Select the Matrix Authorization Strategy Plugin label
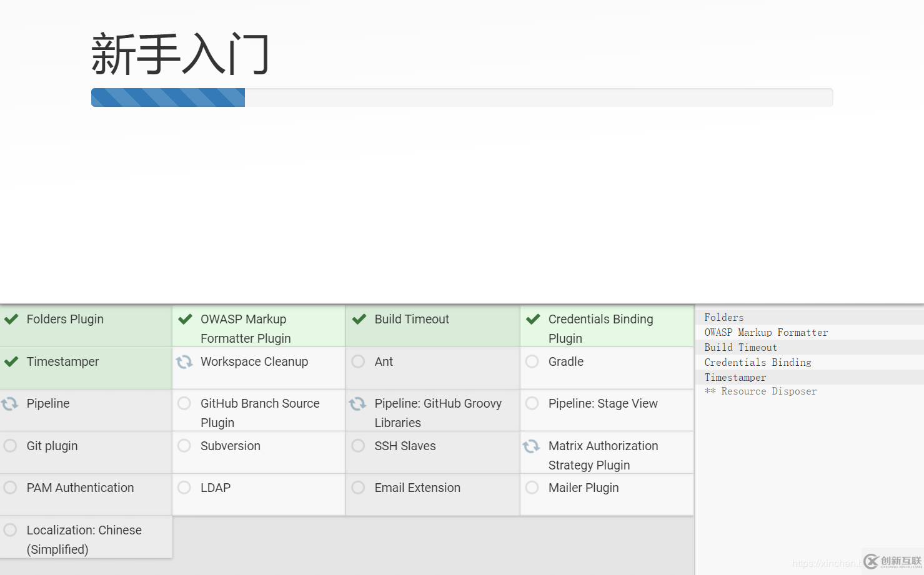 (603, 455)
